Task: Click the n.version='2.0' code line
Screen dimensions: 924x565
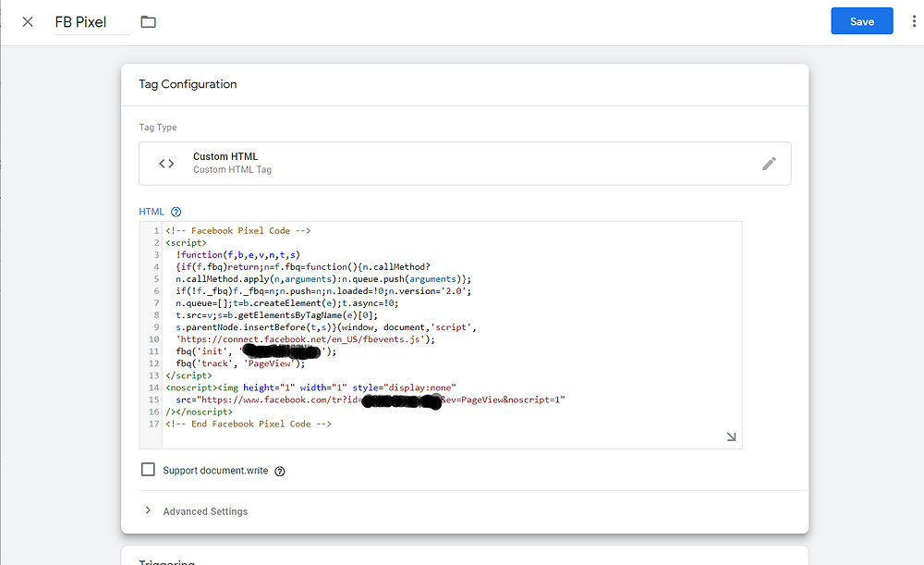Action: 323,290
